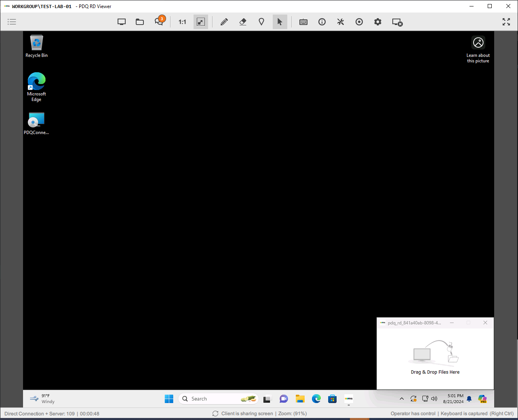Toggle fit-to-window scaling mode
Screen dimensions: 518x420
(201, 22)
